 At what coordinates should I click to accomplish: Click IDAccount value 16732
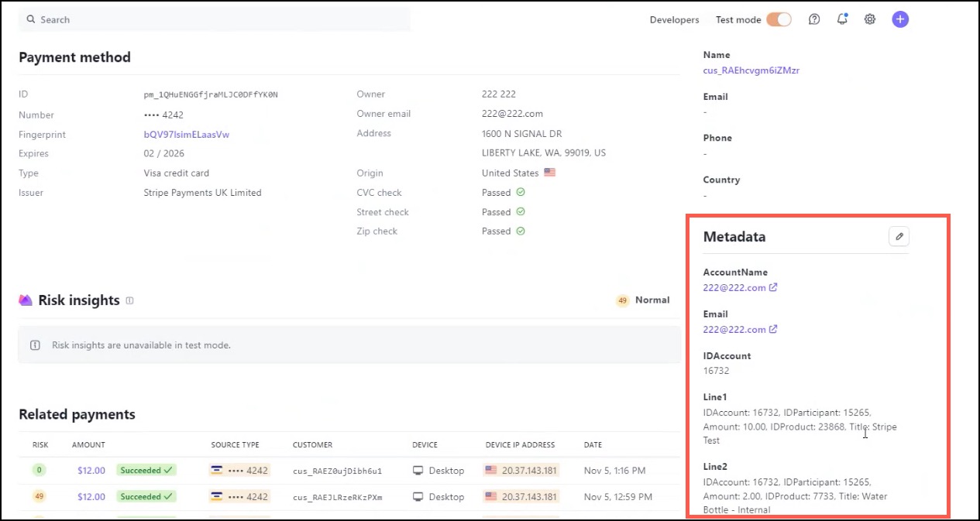[716, 371]
